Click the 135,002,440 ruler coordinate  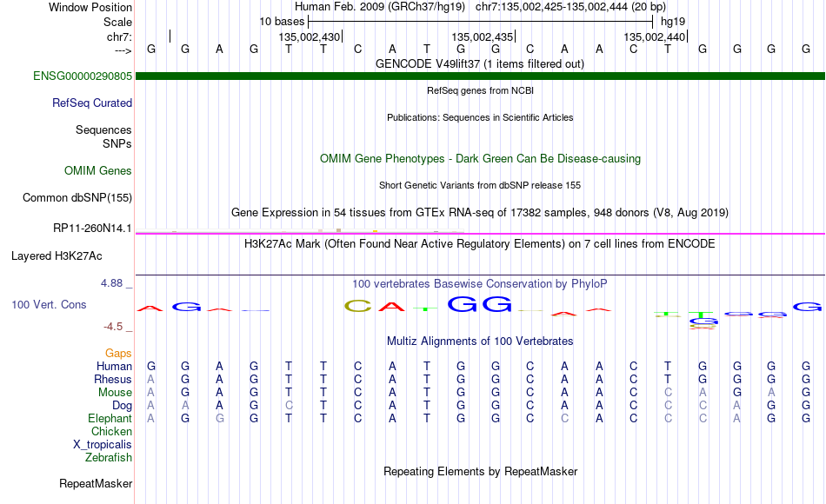click(654, 36)
